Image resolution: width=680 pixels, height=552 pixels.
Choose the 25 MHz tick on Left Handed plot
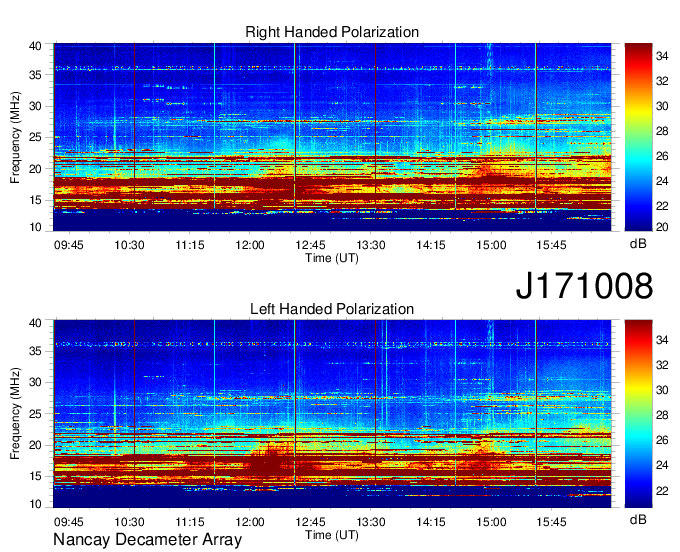(x=35, y=414)
